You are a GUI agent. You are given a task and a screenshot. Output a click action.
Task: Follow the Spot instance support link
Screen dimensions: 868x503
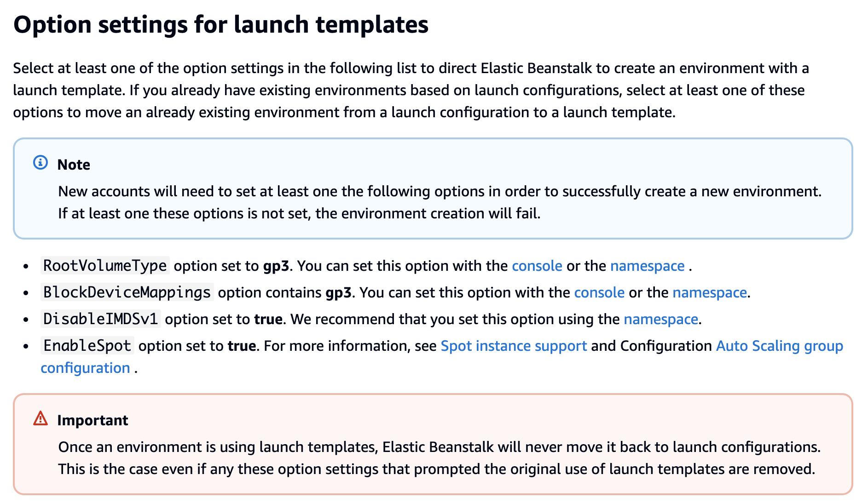(x=514, y=346)
